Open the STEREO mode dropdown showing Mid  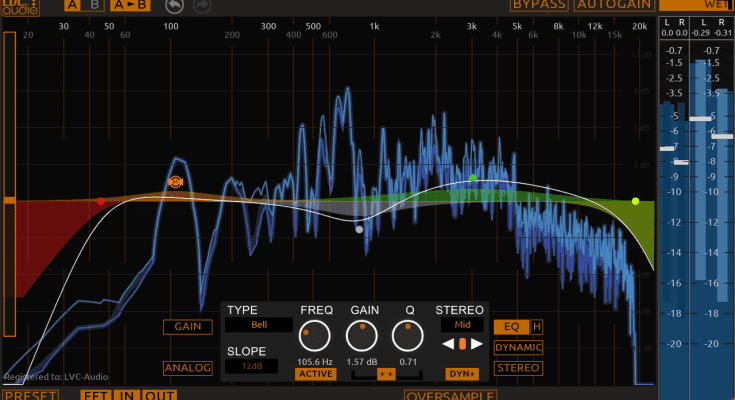click(x=461, y=325)
